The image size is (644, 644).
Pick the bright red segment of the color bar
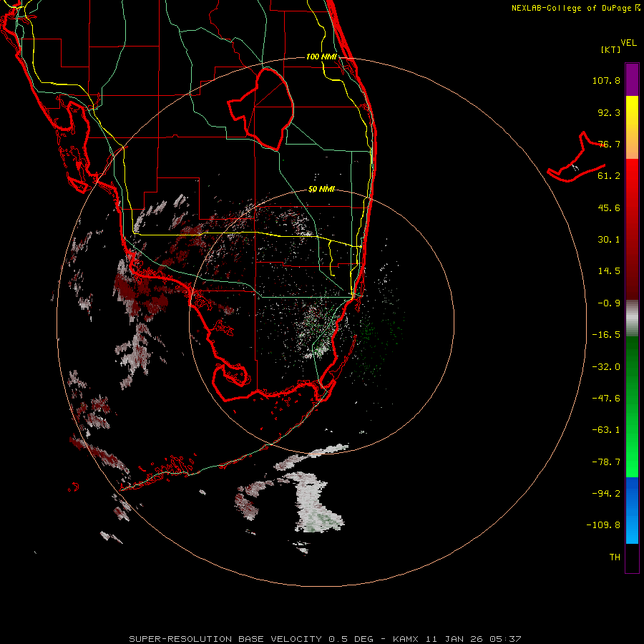tap(632, 182)
